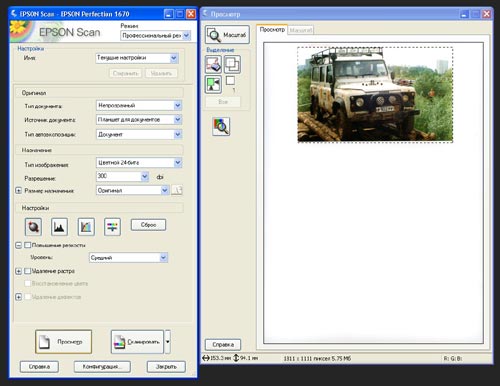Open the Тип изображения dropdown
The width and height of the screenshot is (500, 386).
[139, 163]
